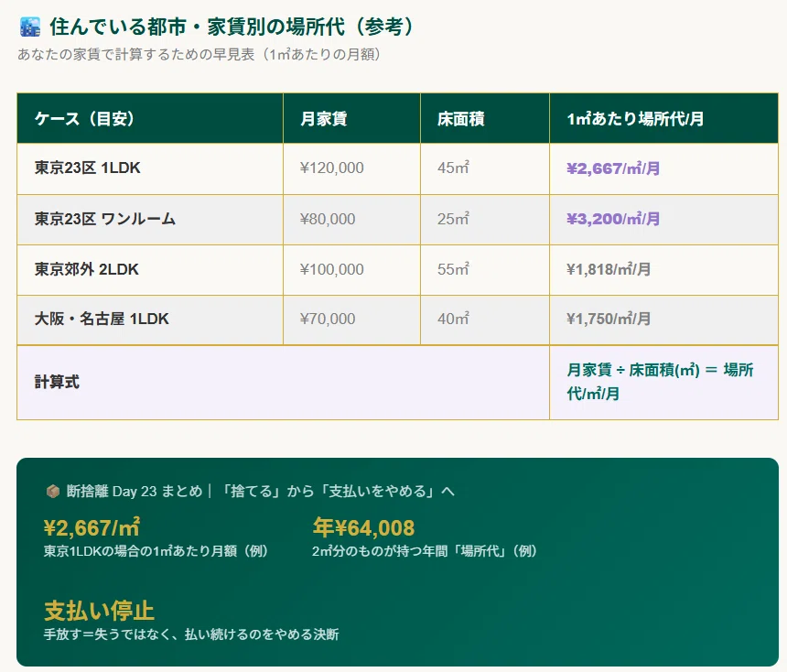This screenshot has width=787, height=672.
Task: Select the row label 東京23区 ワンルーム
Action: pos(105,219)
